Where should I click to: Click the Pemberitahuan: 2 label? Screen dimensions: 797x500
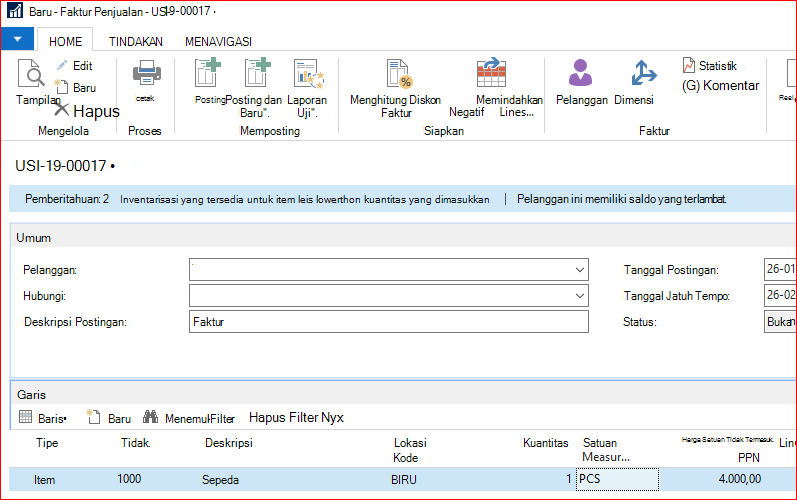coord(67,199)
